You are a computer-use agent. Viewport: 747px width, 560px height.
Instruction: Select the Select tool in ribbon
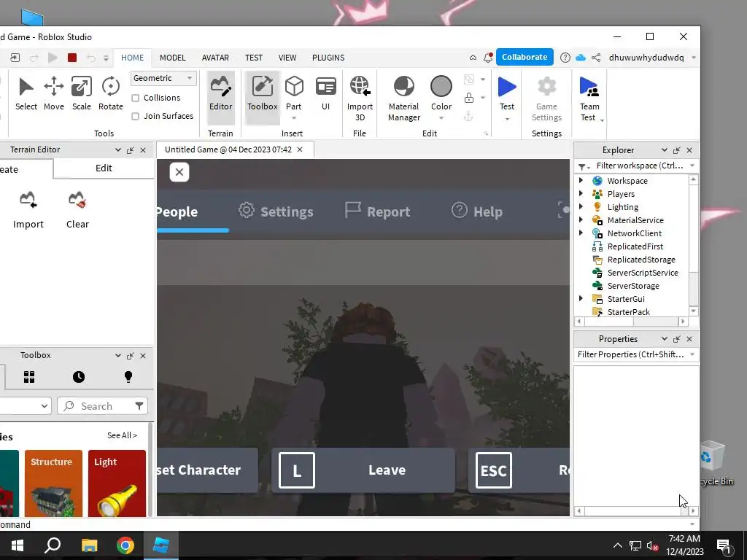point(26,94)
